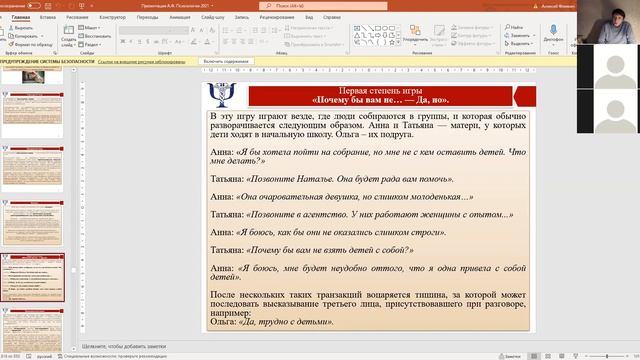Screen dimensions: 640x360
Task: Click the blocked external images warning link
Action: pyautogui.click(x=142, y=62)
